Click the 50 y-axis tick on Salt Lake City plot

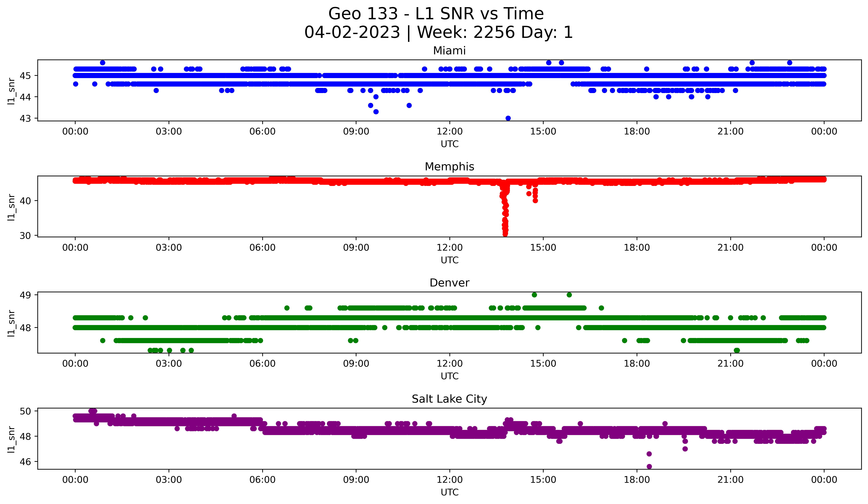coord(25,411)
